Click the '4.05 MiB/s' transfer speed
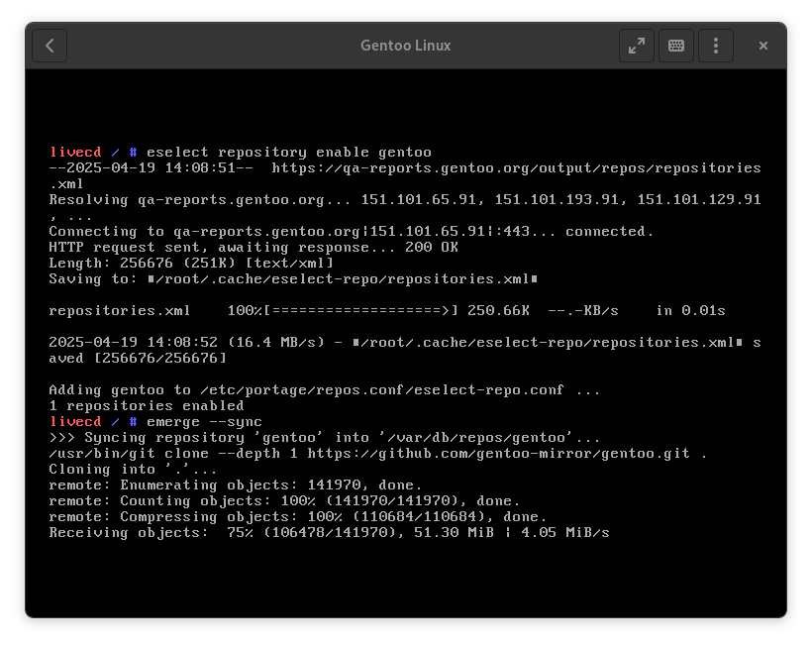Viewport: 812px width, 646px height. [565, 533]
